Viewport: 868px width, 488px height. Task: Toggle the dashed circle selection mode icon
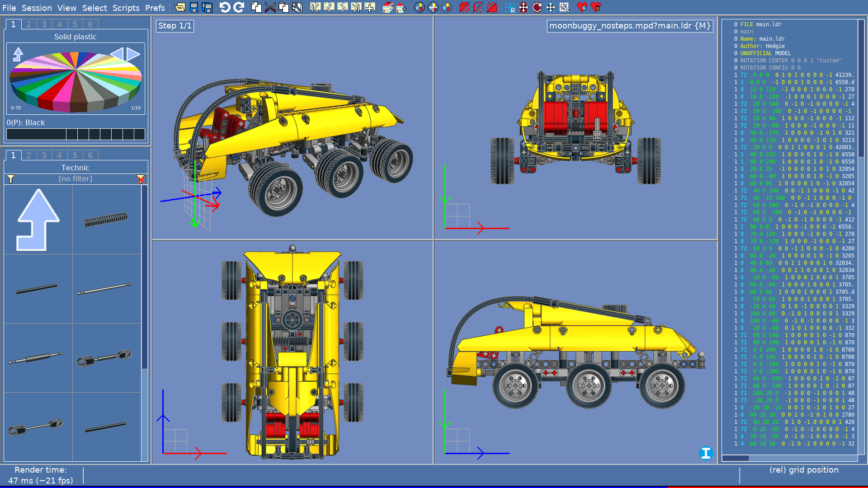pos(447,7)
